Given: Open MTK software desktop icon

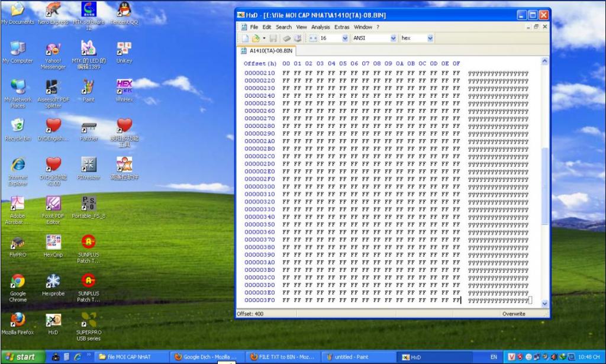Looking at the screenshot, I should coord(89,15).
